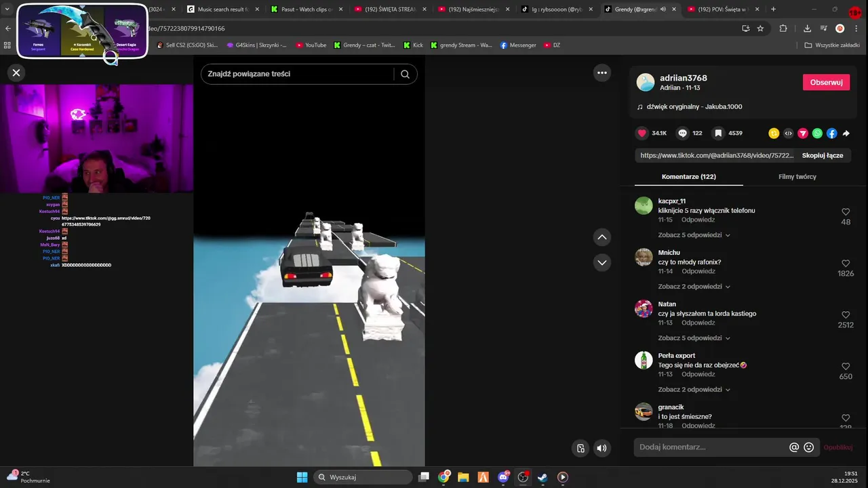Mute the Grendy tab via its speaker icon
This screenshot has width=868, height=488.
[663, 9]
